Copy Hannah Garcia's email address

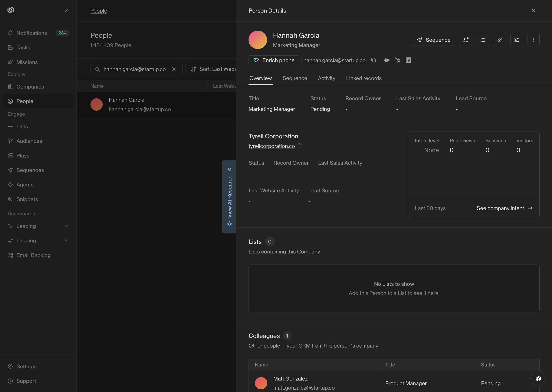click(x=373, y=60)
